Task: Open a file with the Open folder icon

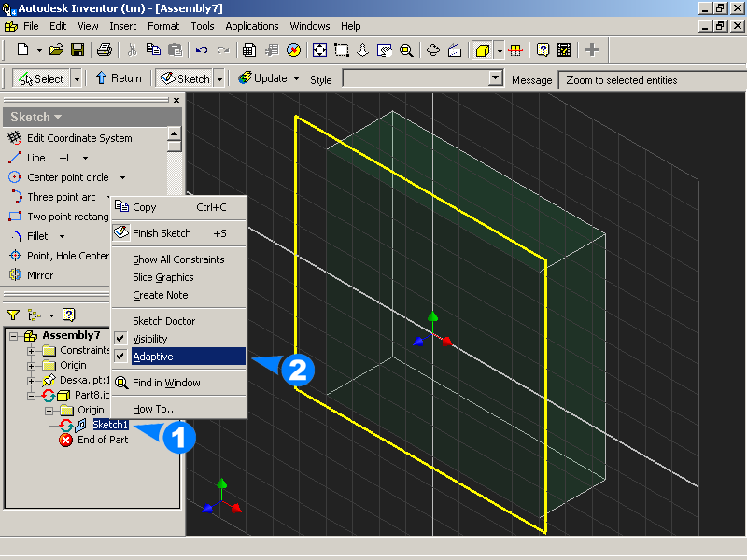Action: [x=56, y=49]
